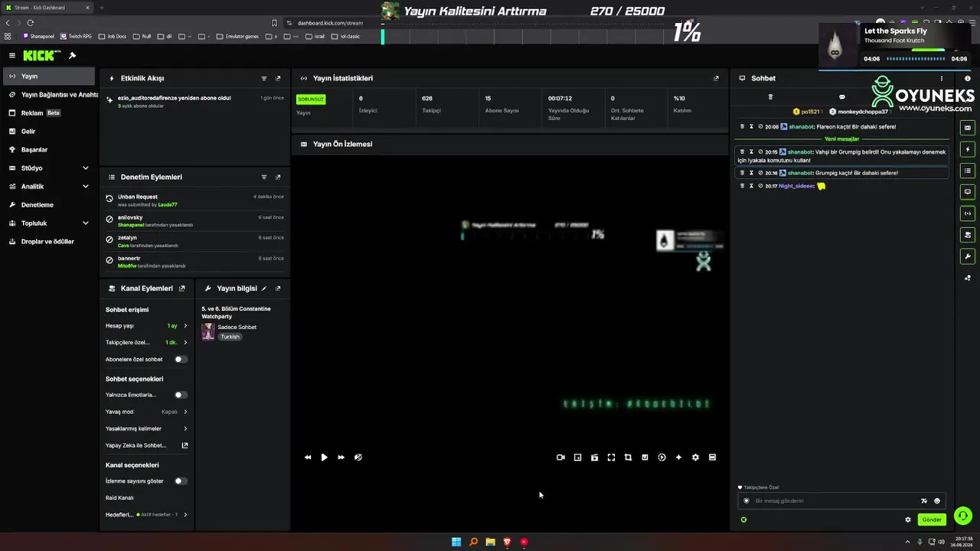Click Raid Kanalı option
This screenshot has width=980, height=551.
tap(119, 498)
